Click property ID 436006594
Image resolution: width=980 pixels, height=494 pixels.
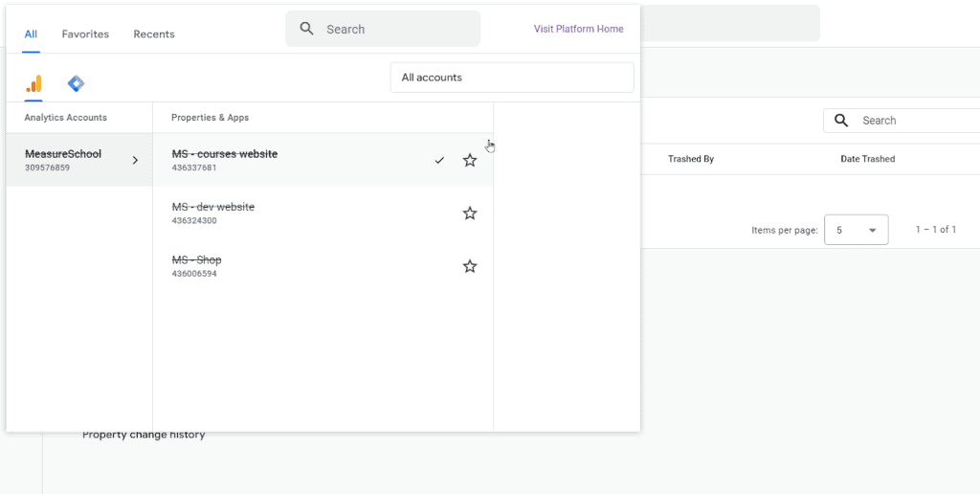point(194,274)
